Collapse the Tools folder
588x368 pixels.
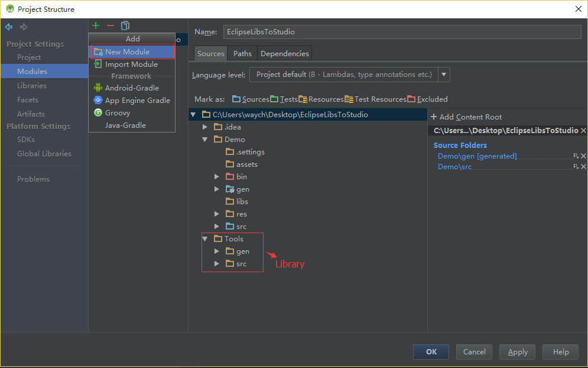pos(205,239)
